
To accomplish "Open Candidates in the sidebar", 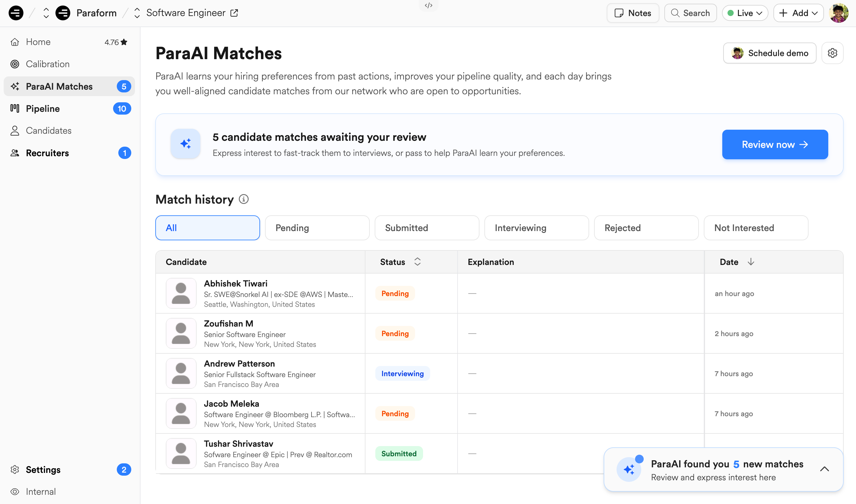I will (69, 130).
